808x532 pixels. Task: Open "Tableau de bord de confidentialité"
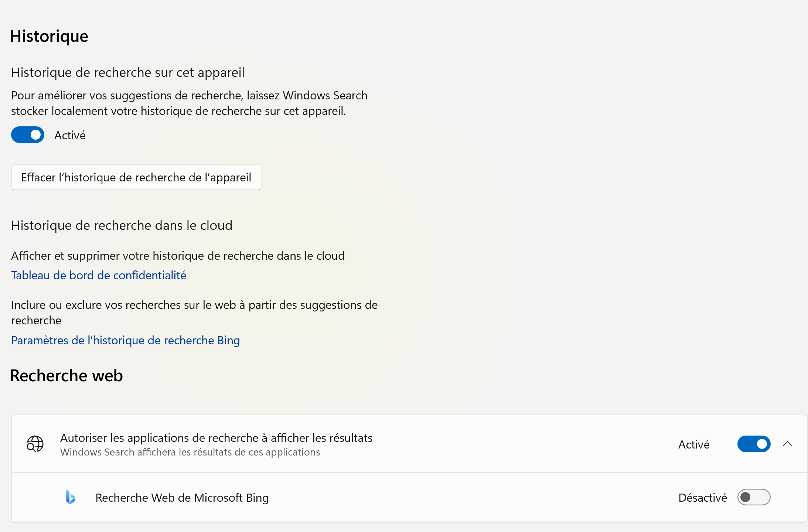[99, 275]
